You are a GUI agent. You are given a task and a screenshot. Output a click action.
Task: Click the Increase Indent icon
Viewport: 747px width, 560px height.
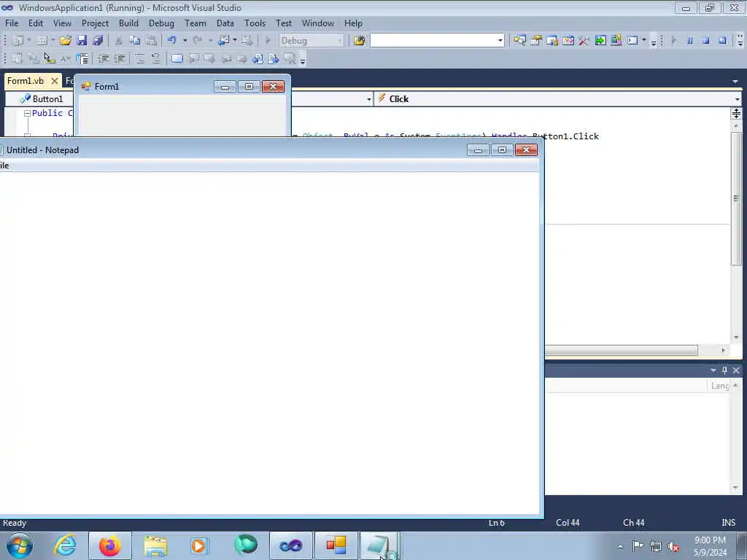click(119, 58)
